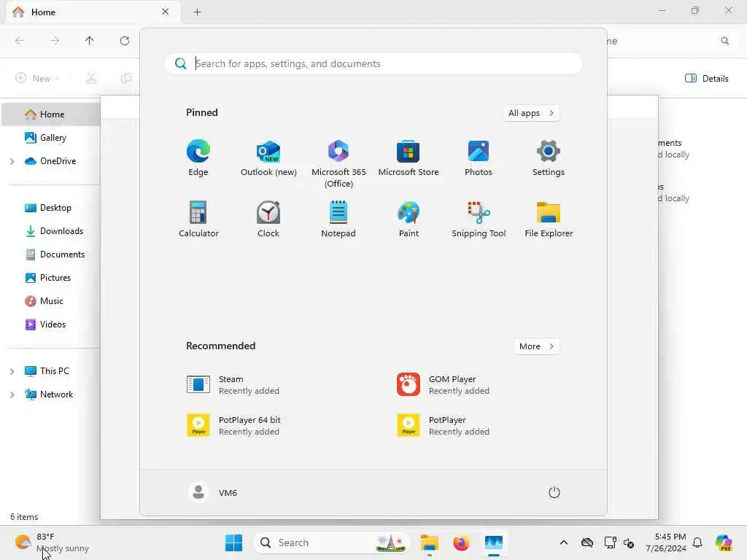Open Snipping Tool
The width and height of the screenshot is (747, 560).
pos(479,219)
